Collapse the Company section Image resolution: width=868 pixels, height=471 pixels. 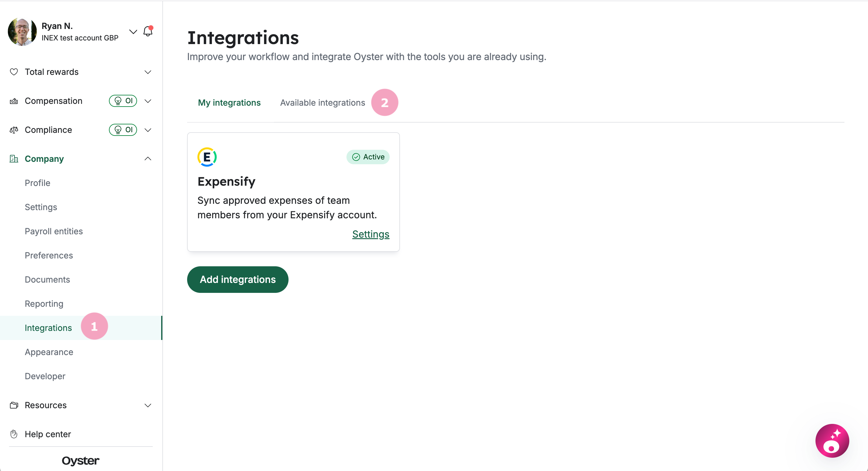point(148,159)
